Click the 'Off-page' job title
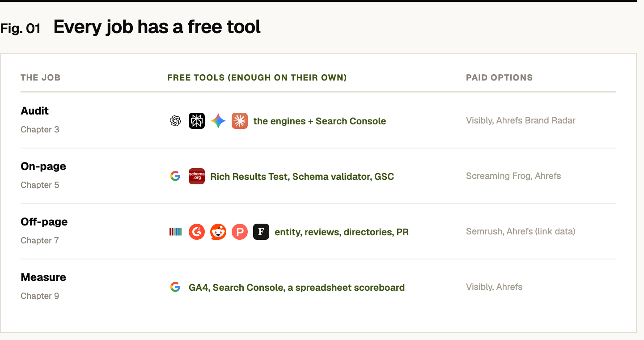 44,222
